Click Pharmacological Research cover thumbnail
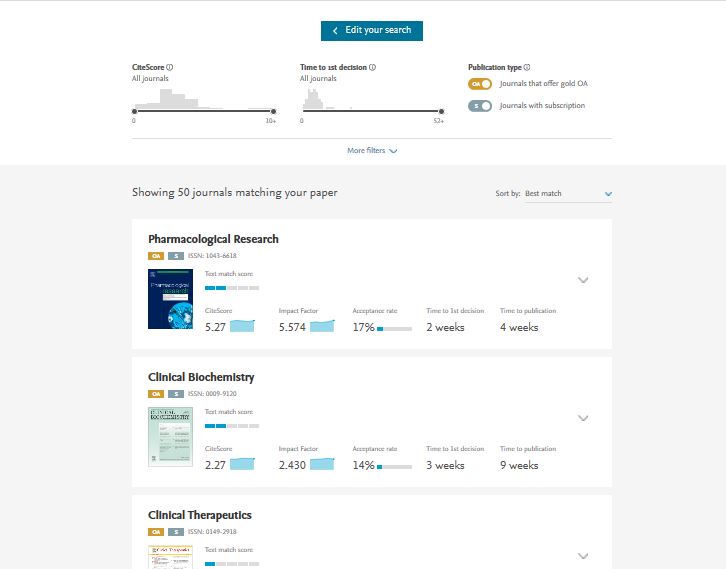Viewport: 726px width, 569px height. tap(170, 299)
